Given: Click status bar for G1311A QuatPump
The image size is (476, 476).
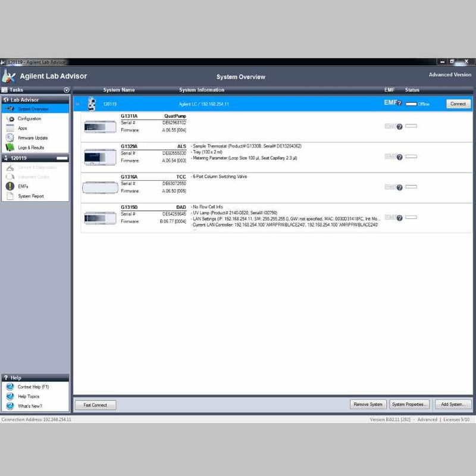Looking at the screenshot, I should (x=411, y=126).
